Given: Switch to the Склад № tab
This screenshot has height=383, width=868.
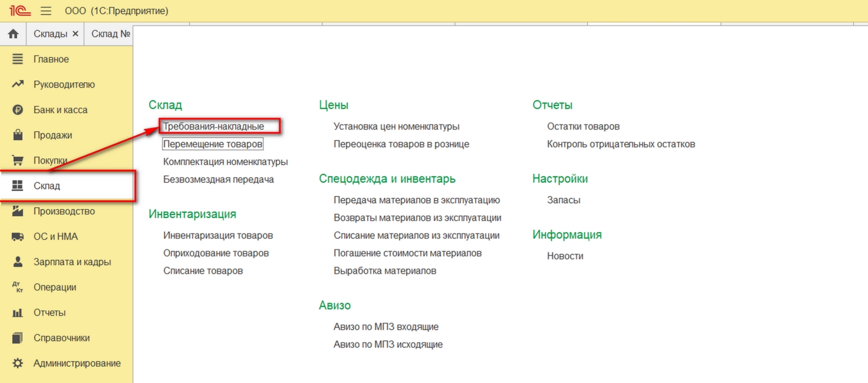Looking at the screenshot, I should [x=111, y=34].
